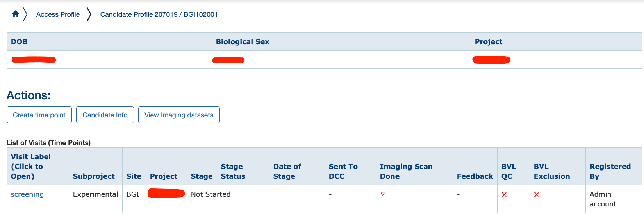Click the red X under BVL Exclusion
Viewport: 644px width, 219px height.
click(x=537, y=194)
